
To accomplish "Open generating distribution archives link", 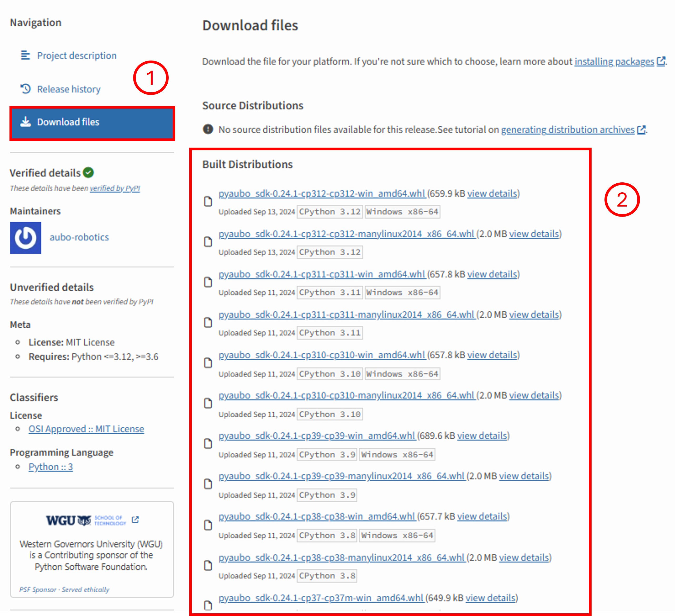I will (x=568, y=129).
